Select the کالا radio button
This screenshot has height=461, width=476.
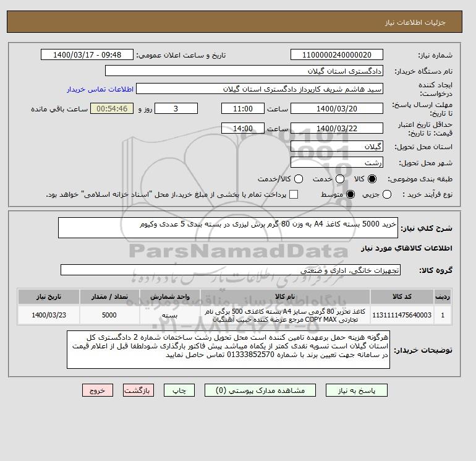(372, 179)
